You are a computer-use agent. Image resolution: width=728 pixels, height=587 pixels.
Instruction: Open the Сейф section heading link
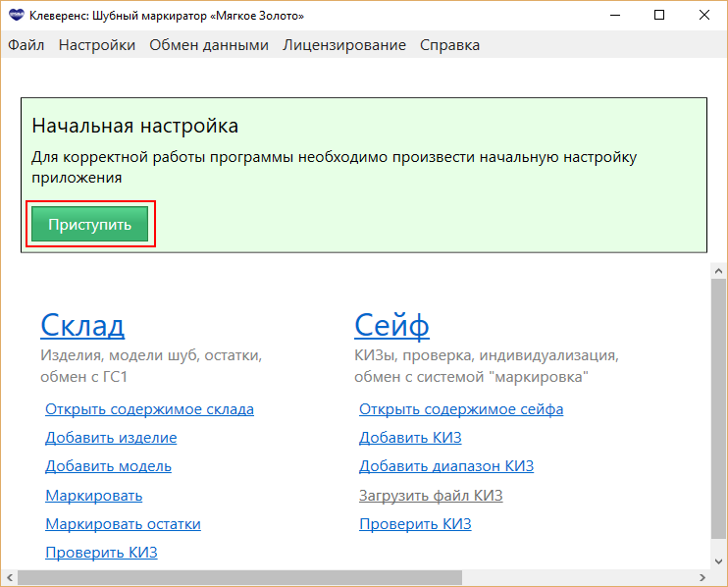[391, 325]
